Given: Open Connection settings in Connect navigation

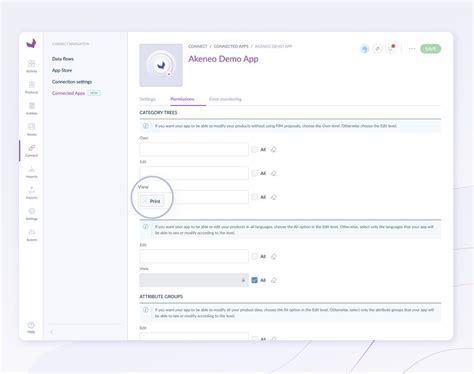Looking at the screenshot, I should [72, 82].
